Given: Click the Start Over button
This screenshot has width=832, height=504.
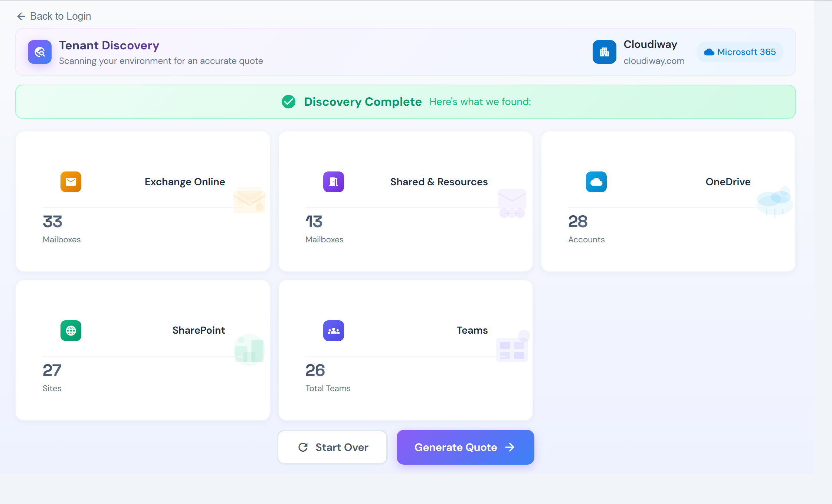Looking at the screenshot, I should coord(332,447).
